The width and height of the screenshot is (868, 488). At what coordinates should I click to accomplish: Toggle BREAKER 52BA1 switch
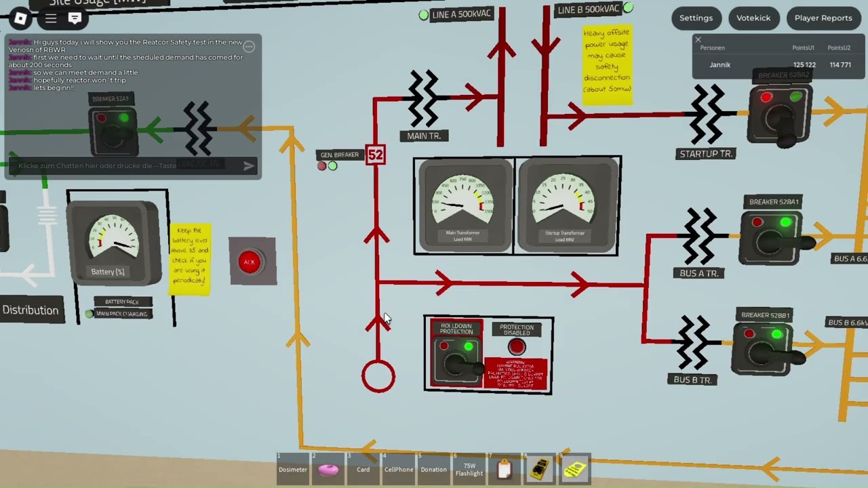tap(772, 238)
